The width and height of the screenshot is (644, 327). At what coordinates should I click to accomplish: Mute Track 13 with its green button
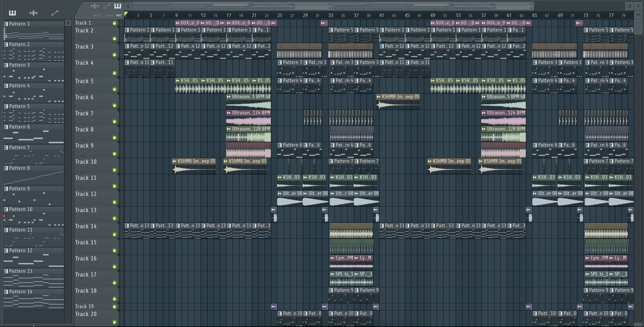pyautogui.click(x=114, y=218)
